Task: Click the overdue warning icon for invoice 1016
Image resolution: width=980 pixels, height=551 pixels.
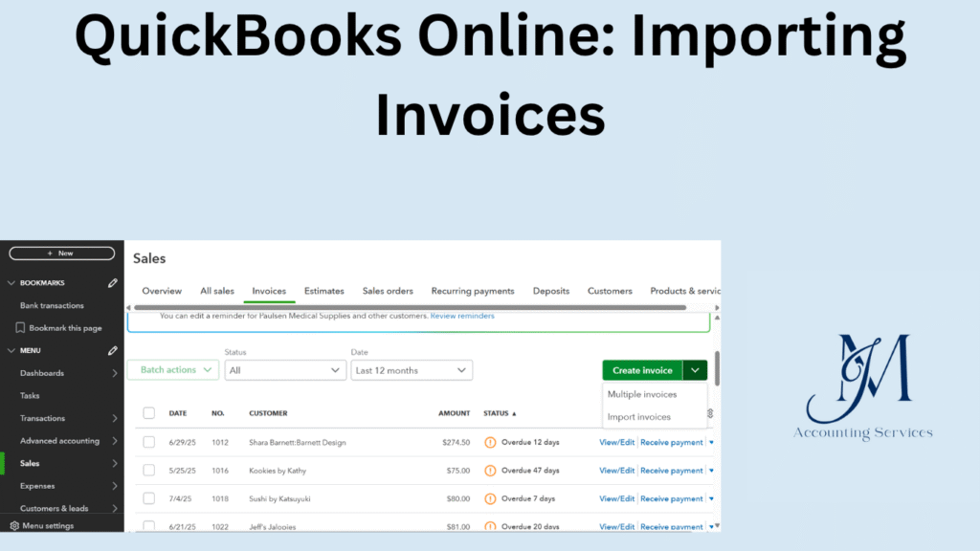Action: click(490, 471)
